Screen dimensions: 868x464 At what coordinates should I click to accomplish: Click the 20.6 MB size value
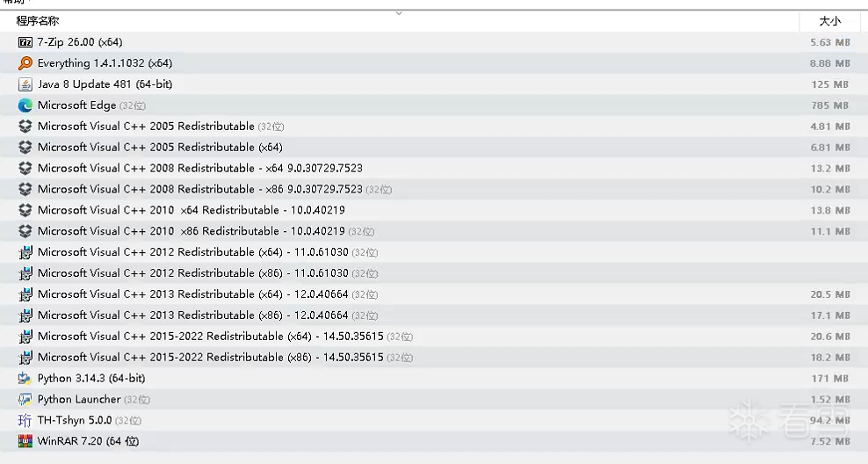[x=830, y=337]
